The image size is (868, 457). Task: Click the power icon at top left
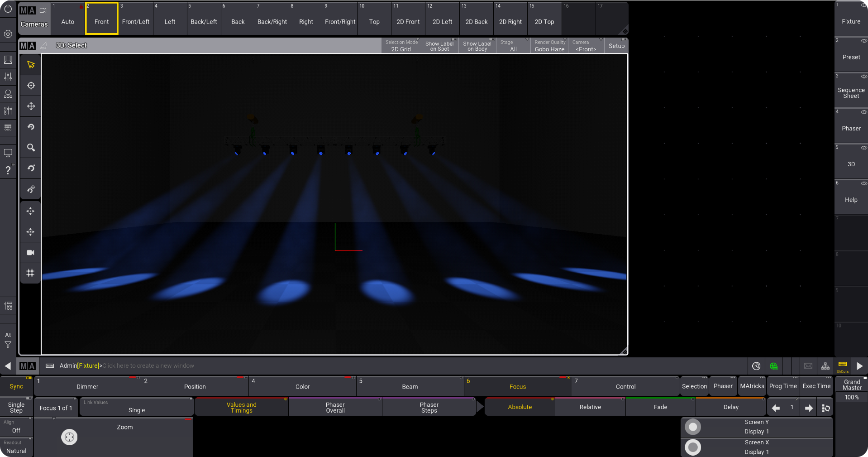[8, 9]
